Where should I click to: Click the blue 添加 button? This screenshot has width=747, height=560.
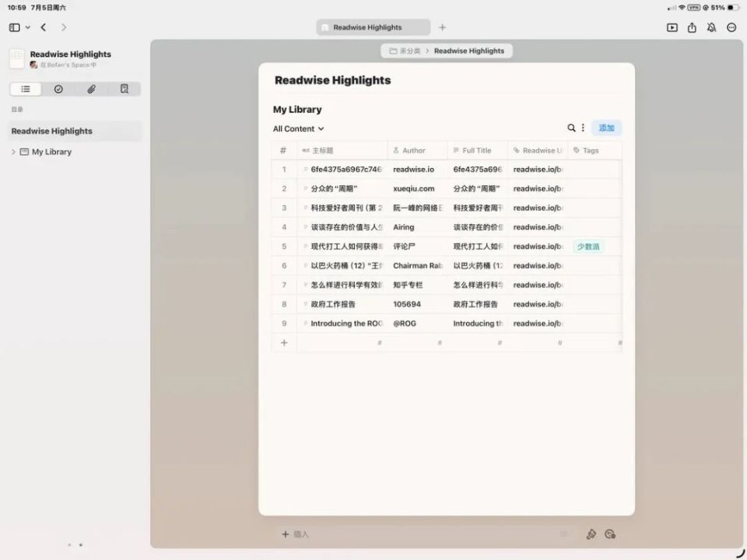(x=606, y=128)
